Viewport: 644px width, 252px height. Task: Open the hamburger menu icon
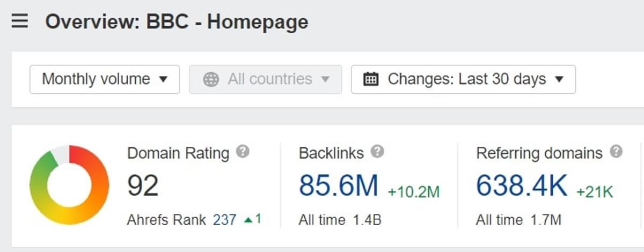(x=20, y=22)
